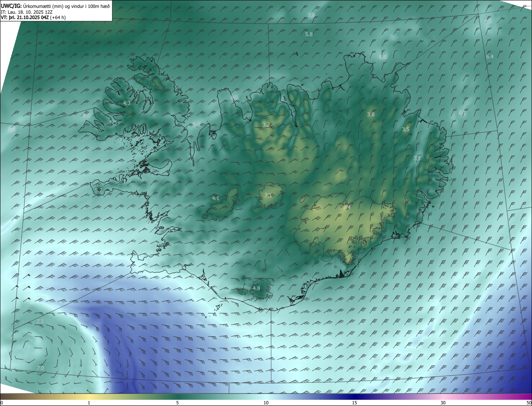This screenshot has height=406, width=532.
Task: Select the 7.3 value over East Iceland
Action: pos(417,158)
